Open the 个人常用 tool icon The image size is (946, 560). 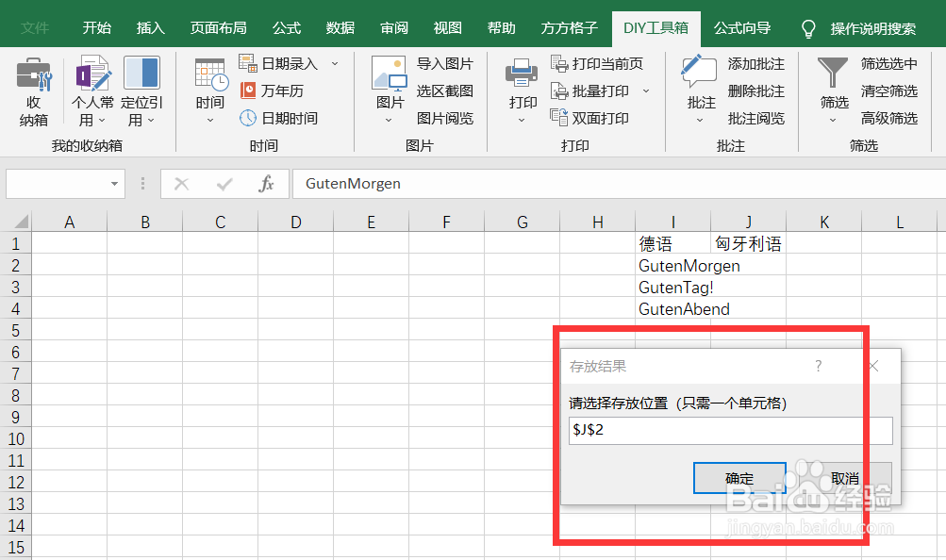pyautogui.click(x=92, y=74)
